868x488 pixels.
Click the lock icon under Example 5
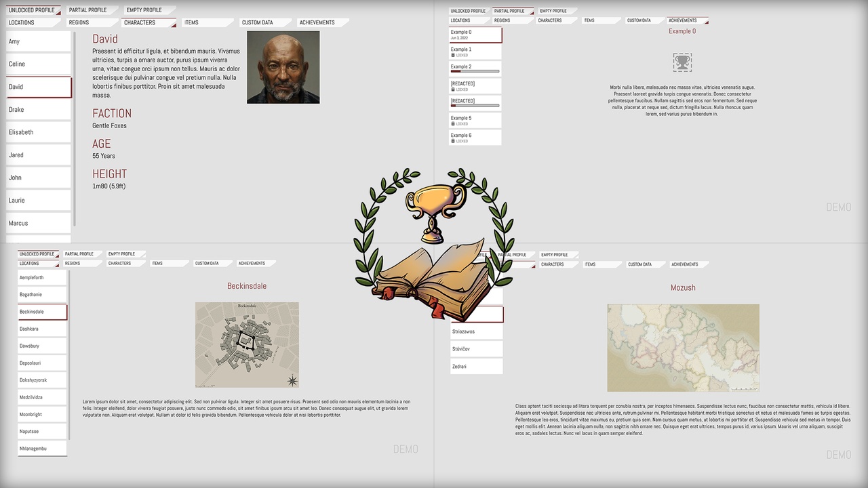pos(453,124)
